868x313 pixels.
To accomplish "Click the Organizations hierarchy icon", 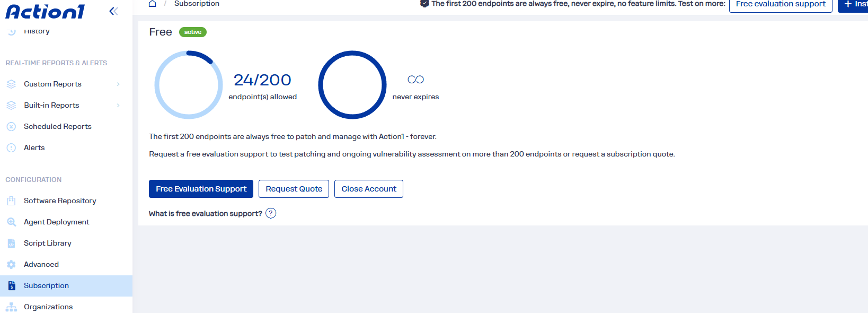I will tap(11, 307).
